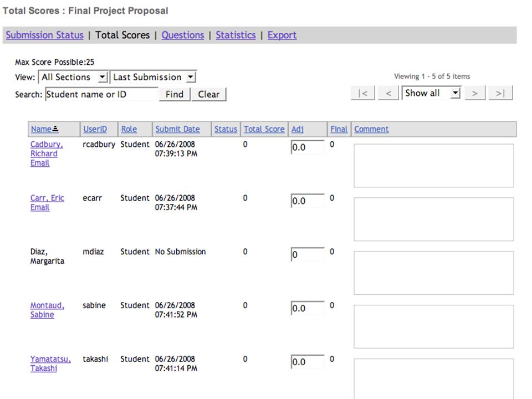Click the comment box for Yamatatsu, Takashi
Image resolution: width=532 pixels, height=399 pixels.
point(433,378)
